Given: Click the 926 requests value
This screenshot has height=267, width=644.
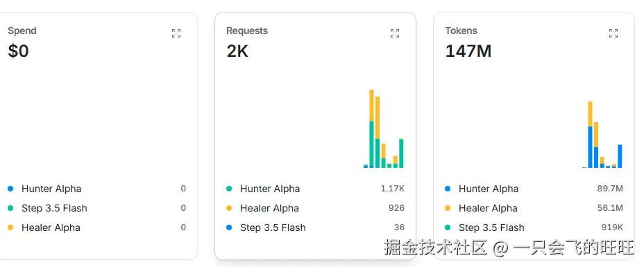Looking at the screenshot, I should [396, 208].
